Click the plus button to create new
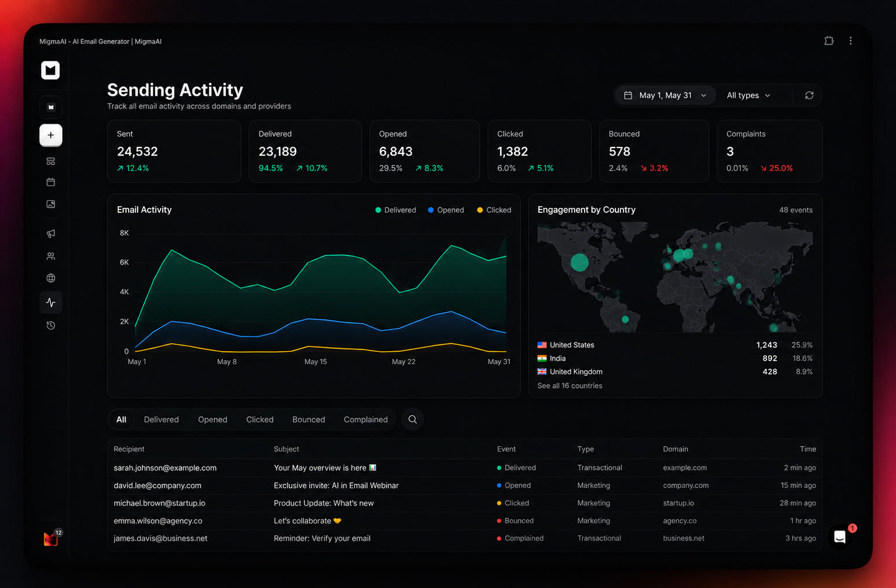This screenshot has width=896, height=588. (x=51, y=135)
